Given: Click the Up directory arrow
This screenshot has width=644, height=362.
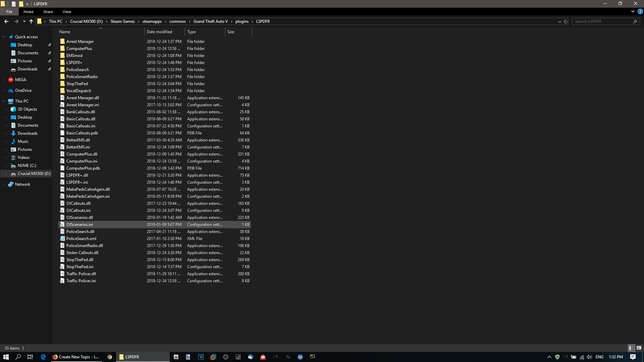Looking at the screenshot, I should 31,21.
